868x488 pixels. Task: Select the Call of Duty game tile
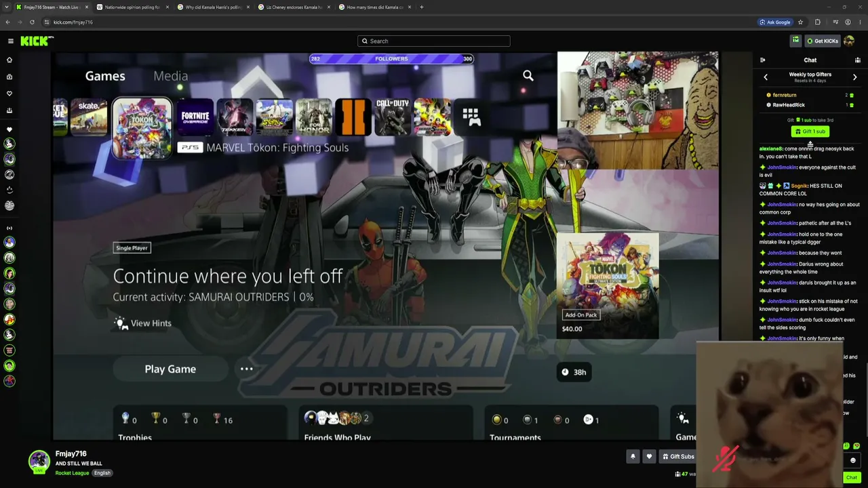tap(393, 117)
